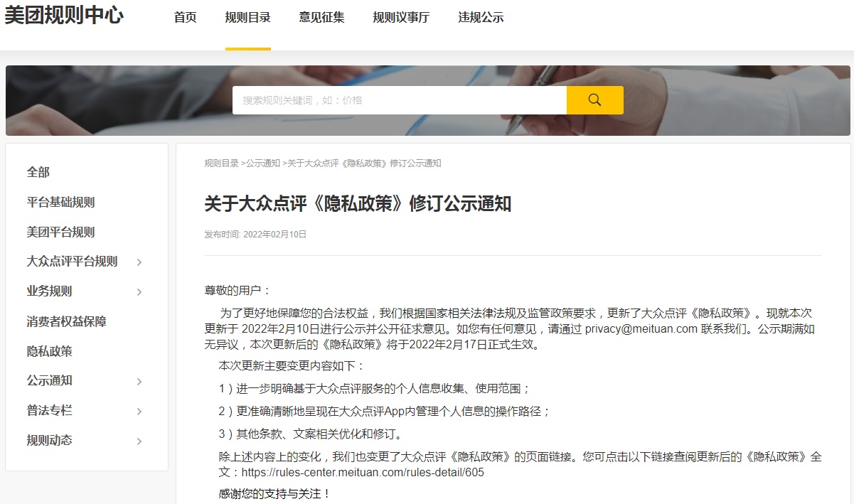Select 大众点评平台规则 in the sidebar
This screenshot has height=504, width=854.
point(72,261)
